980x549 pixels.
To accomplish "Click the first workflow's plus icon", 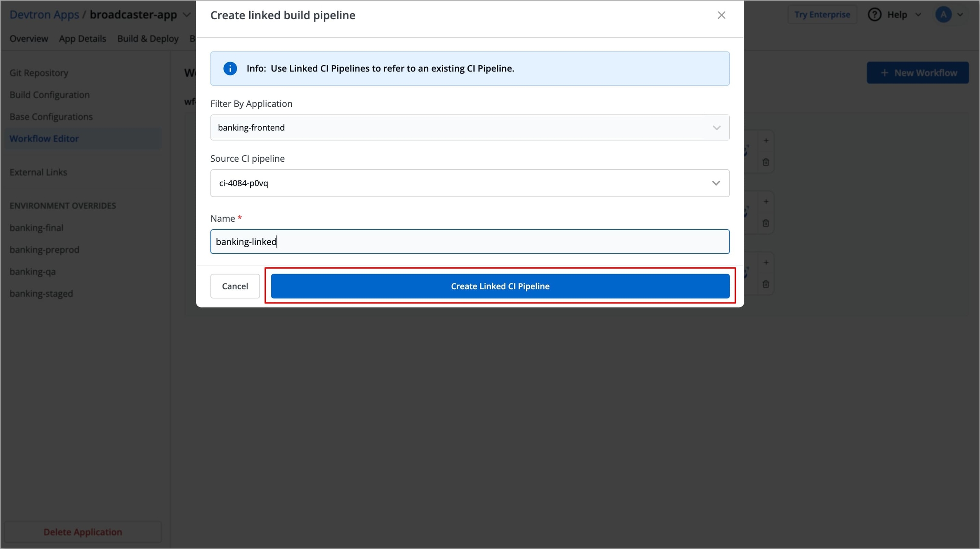I will pyautogui.click(x=766, y=140).
